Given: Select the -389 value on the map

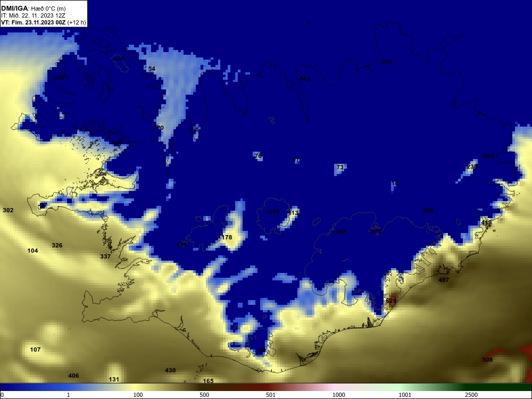Looking at the screenshot, I should 59,78.
